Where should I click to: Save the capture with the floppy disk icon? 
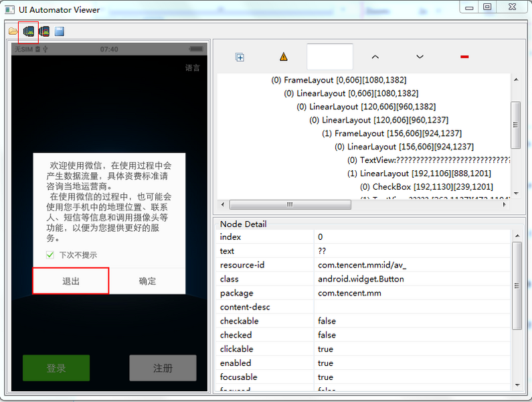(60, 31)
